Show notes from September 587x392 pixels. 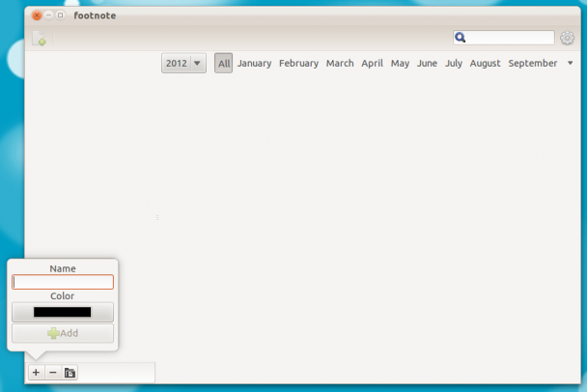(x=533, y=64)
